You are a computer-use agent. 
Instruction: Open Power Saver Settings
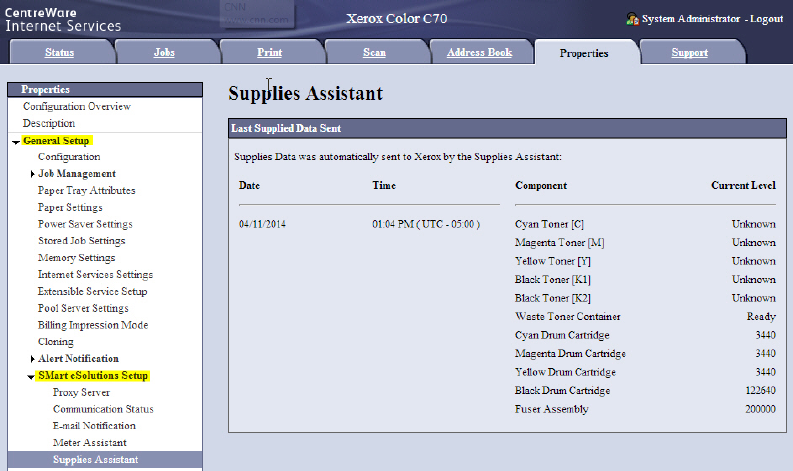85,224
